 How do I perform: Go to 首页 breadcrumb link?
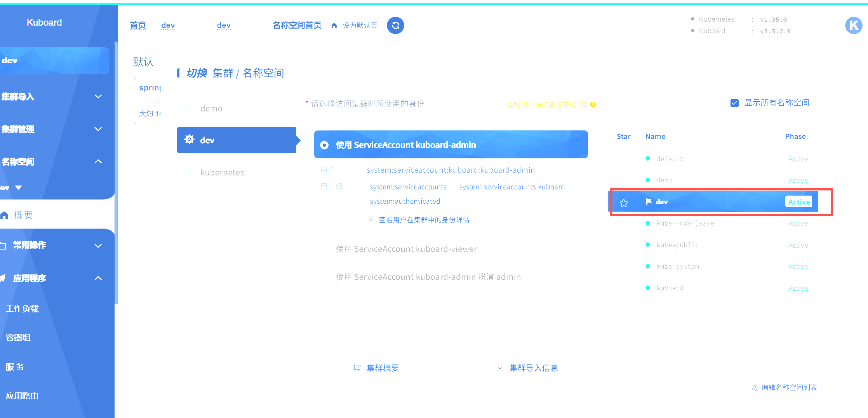(x=138, y=26)
